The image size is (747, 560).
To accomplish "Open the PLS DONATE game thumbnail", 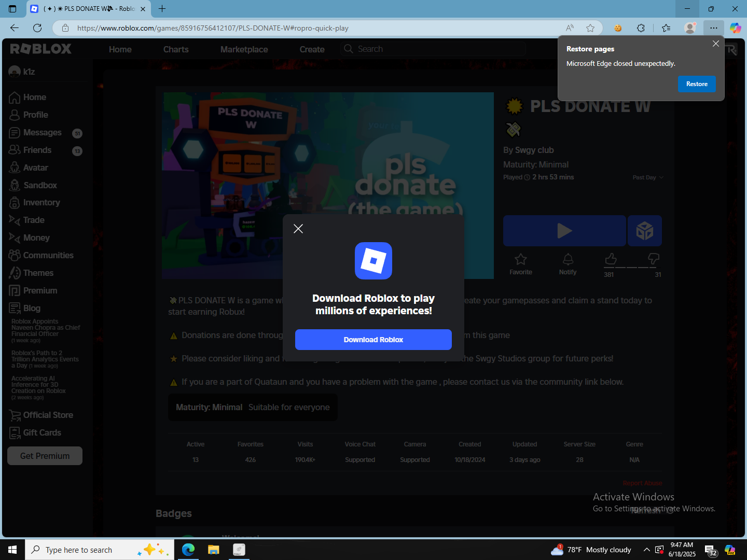I will click(x=328, y=185).
